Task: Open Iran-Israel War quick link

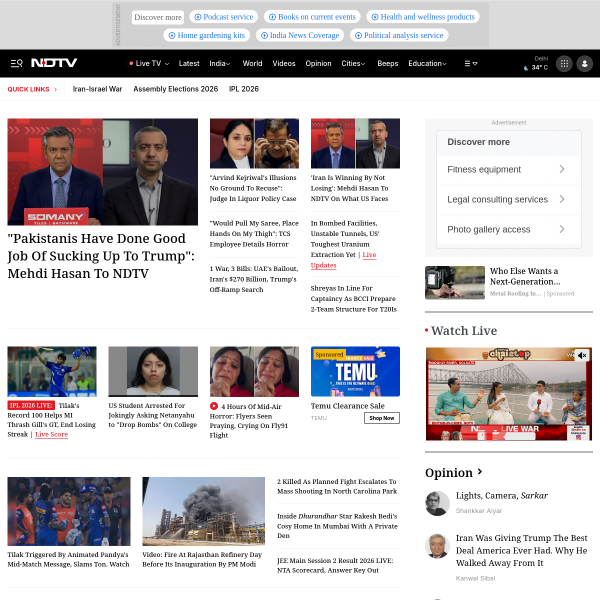Action: (x=97, y=89)
